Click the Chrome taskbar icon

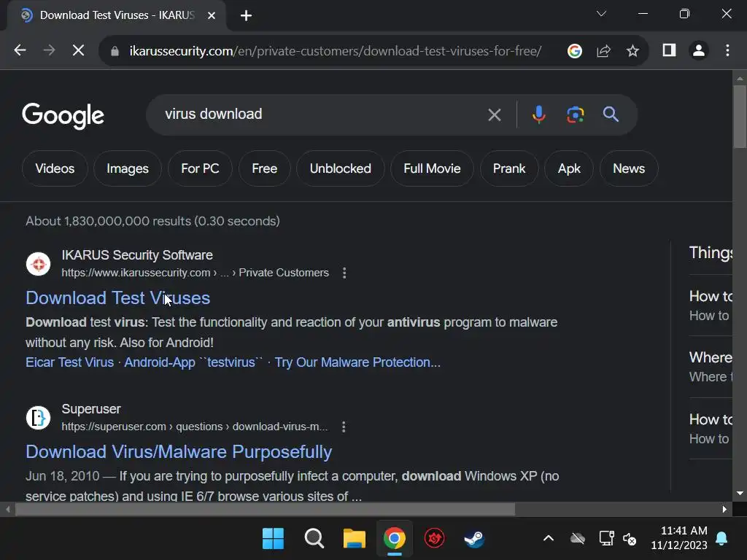coord(395,539)
